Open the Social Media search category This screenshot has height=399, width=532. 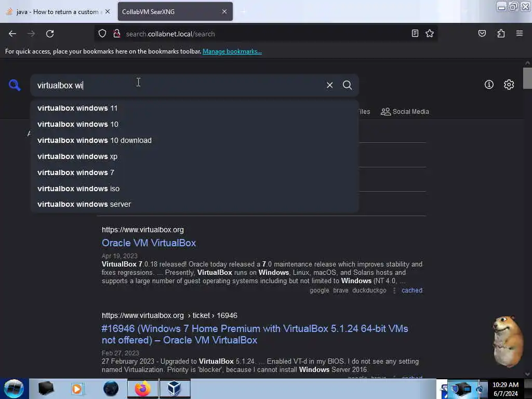(x=405, y=112)
